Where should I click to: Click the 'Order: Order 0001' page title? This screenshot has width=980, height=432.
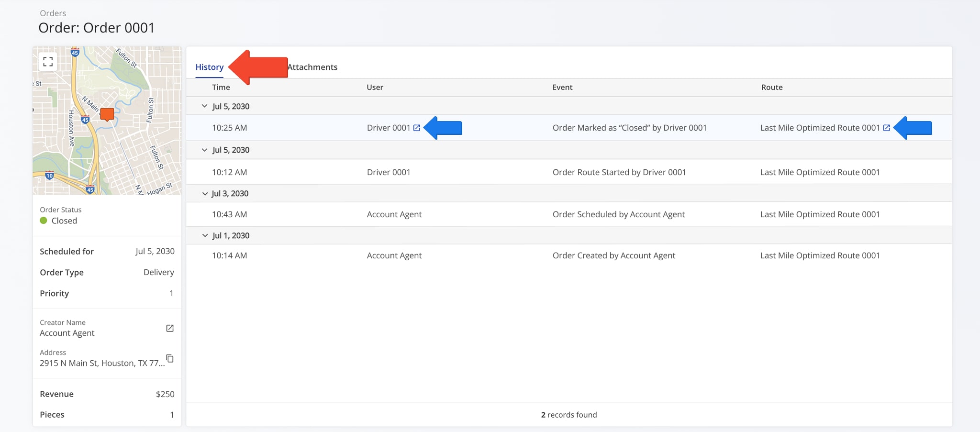point(97,28)
